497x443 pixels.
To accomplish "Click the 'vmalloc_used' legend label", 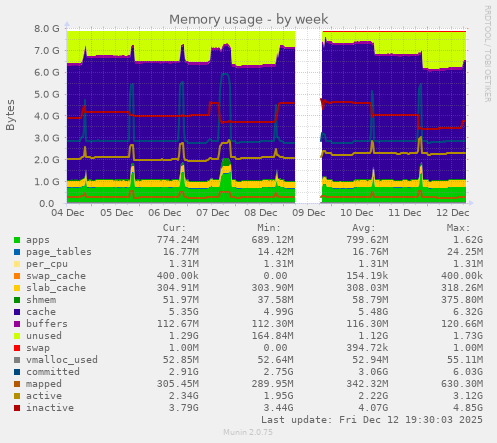I will point(62,360).
